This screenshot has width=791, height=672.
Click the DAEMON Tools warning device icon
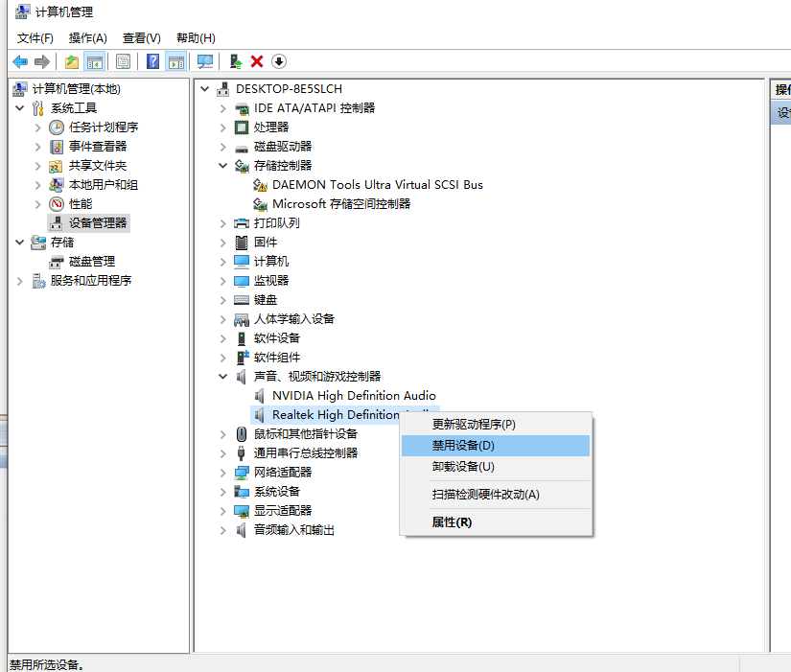click(x=260, y=185)
